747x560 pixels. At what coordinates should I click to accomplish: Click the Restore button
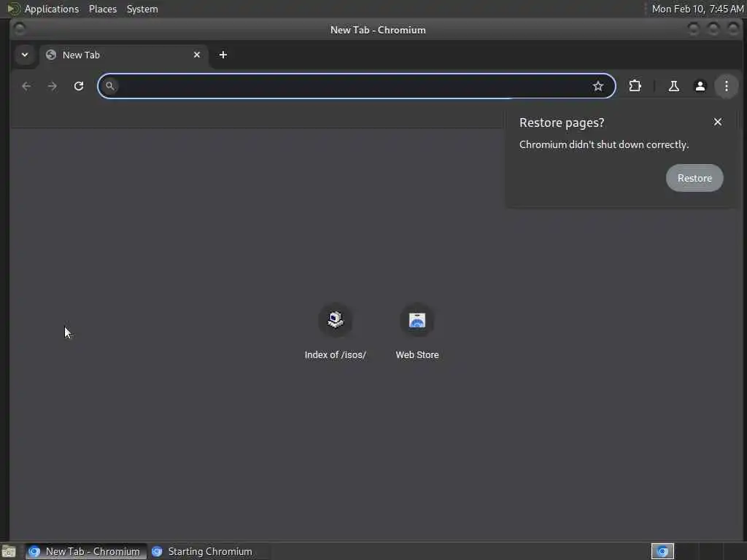coord(694,178)
